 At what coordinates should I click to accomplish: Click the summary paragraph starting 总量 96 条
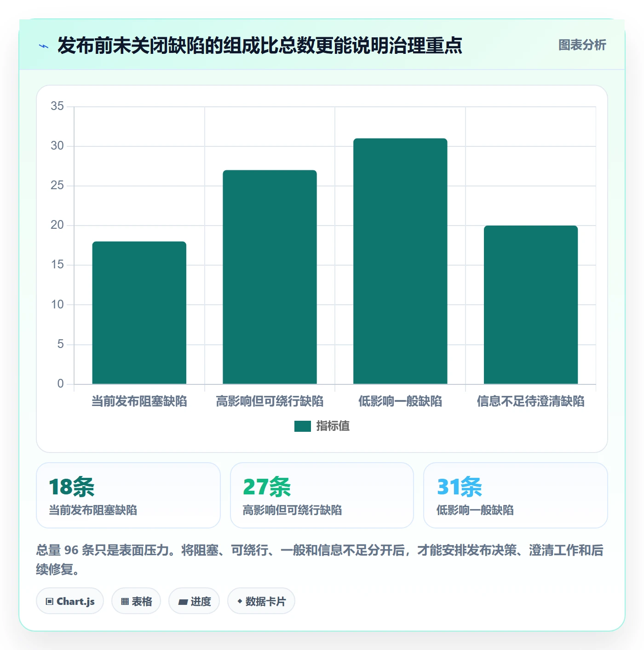click(320, 560)
